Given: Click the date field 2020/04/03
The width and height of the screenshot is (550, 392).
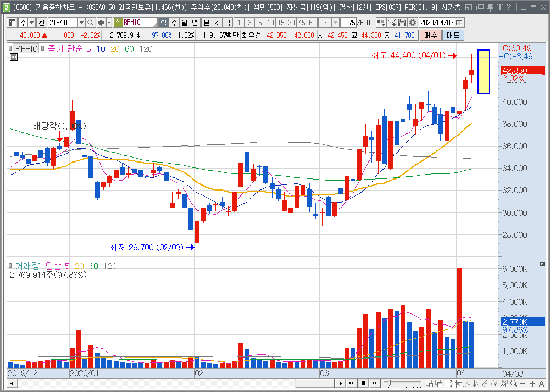Looking at the screenshot, I should coord(437,23).
